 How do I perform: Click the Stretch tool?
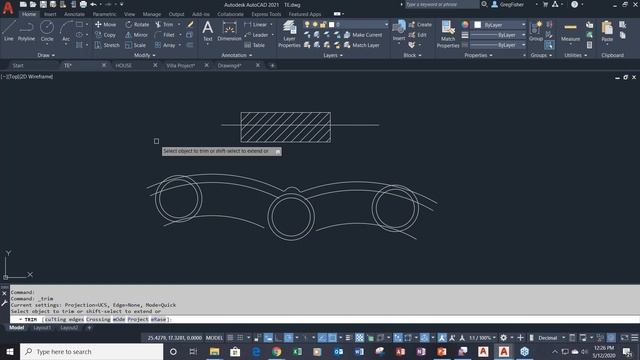[x=107, y=45]
